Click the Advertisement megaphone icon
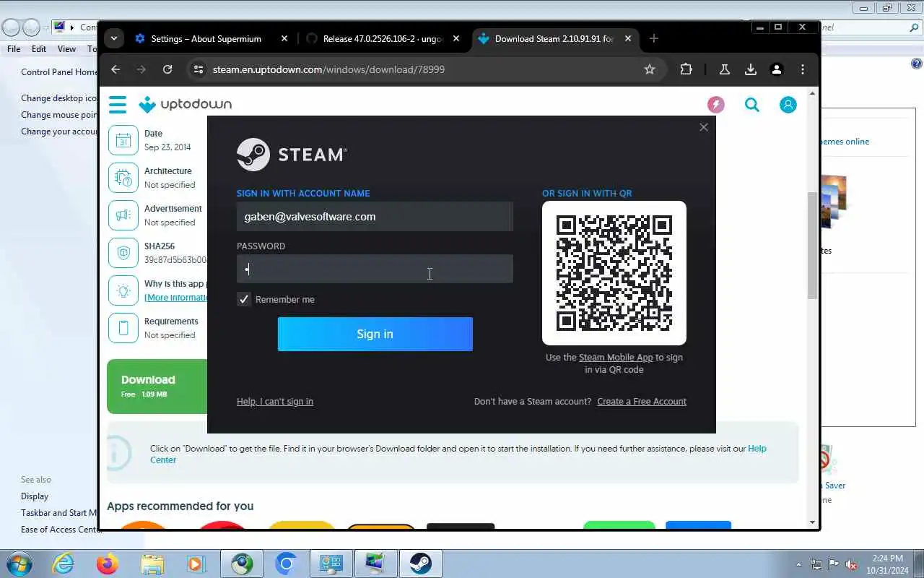Screen dimensions: 924x578 123,215
